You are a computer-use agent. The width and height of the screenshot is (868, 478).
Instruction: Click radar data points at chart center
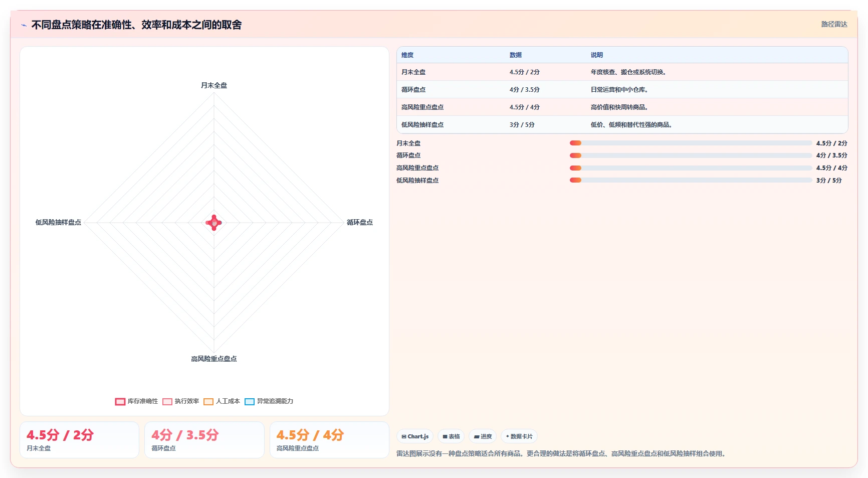pyautogui.click(x=214, y=223)
